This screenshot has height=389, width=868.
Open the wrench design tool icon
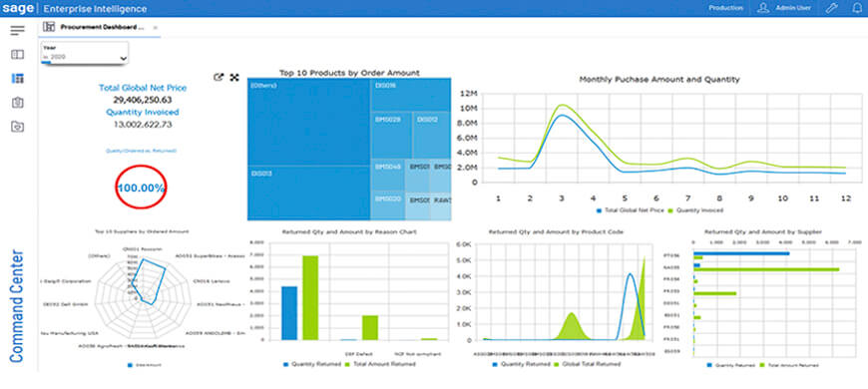pyautogui.click(x=831, y=8)
